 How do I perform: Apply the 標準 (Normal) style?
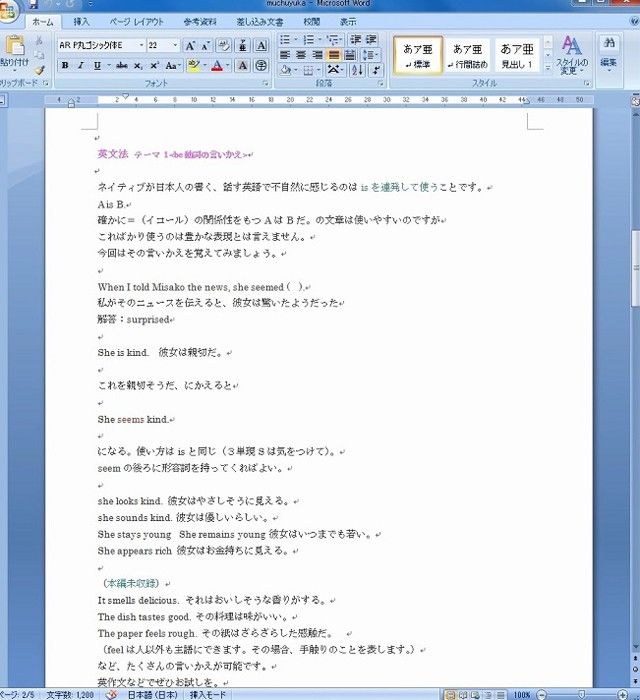point(418,55)
